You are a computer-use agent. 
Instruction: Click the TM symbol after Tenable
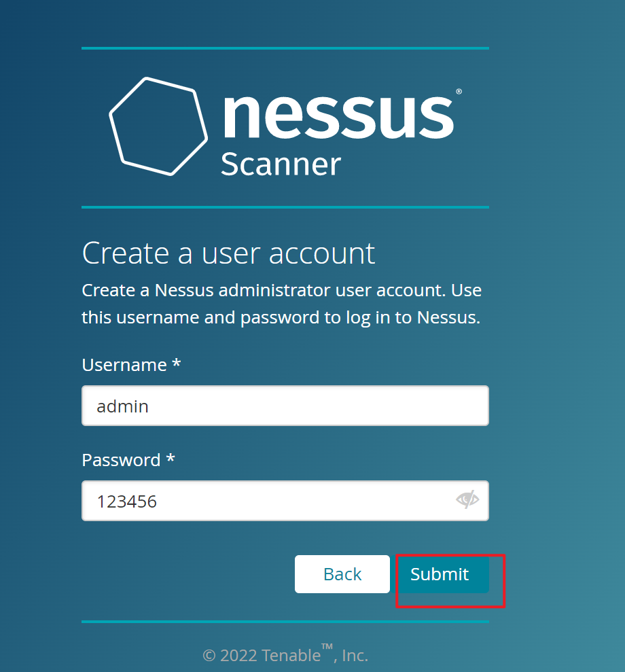point(327,646)
